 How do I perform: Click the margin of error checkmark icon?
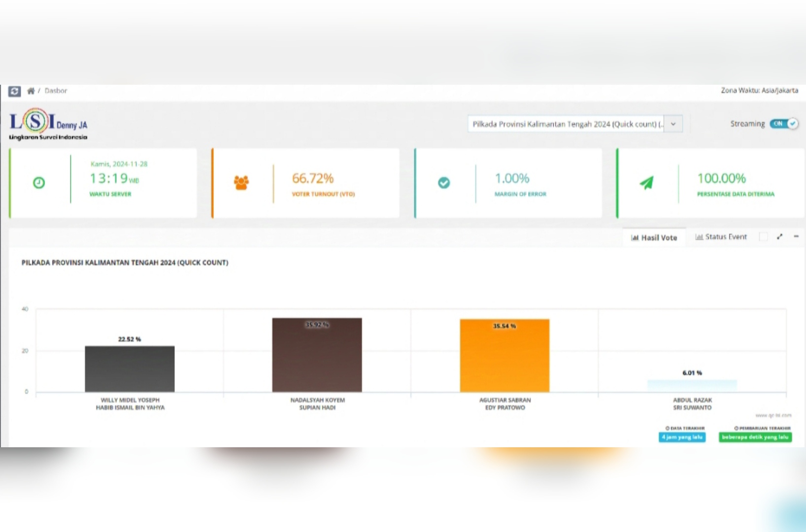[444, 183]
